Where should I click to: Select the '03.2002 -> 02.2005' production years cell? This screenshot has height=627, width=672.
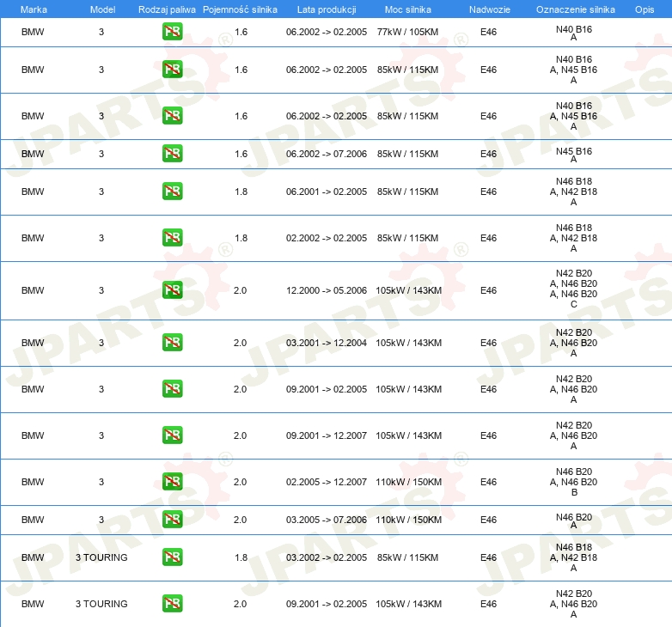point(327,557)
